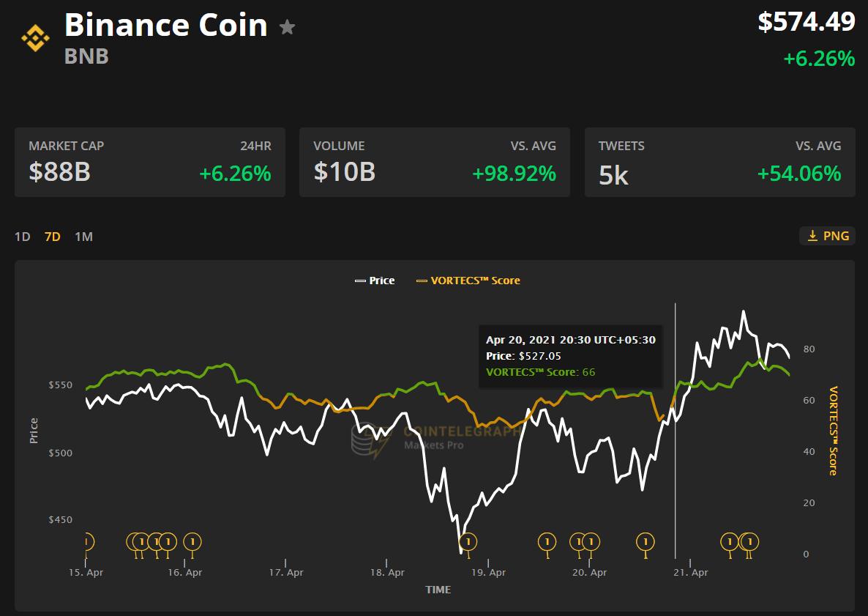This screenshot has height=616, width=868.
Task: Click the TWEETS count card
Action: point(720,162)
